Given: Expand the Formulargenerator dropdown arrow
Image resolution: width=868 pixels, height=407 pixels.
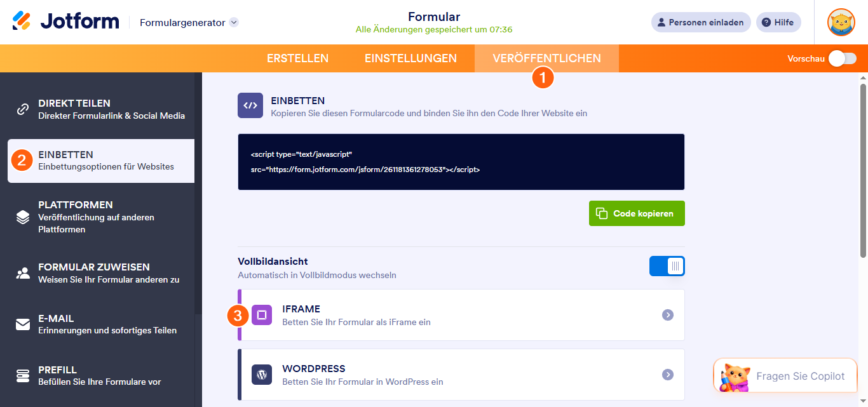Looking at the screenshot, I should (234, 22).
